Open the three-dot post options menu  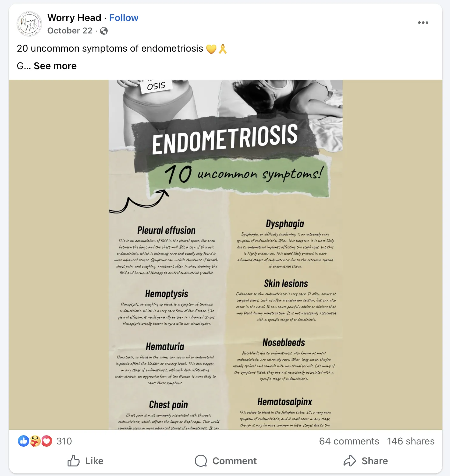click(424, 22)
